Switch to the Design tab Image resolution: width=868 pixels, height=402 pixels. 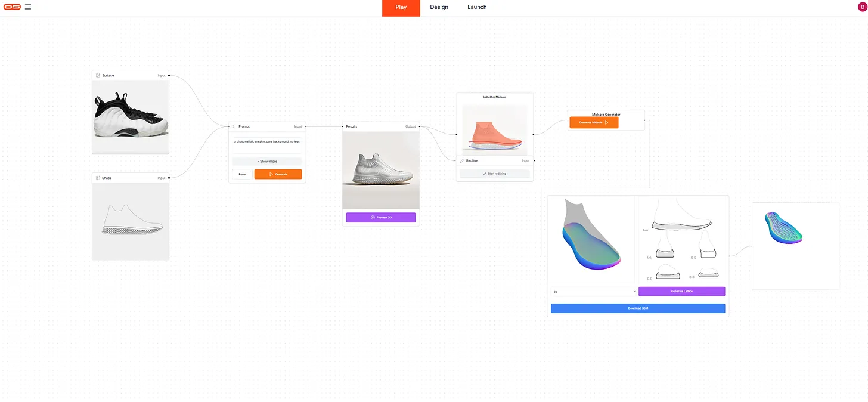click(439, 8)
